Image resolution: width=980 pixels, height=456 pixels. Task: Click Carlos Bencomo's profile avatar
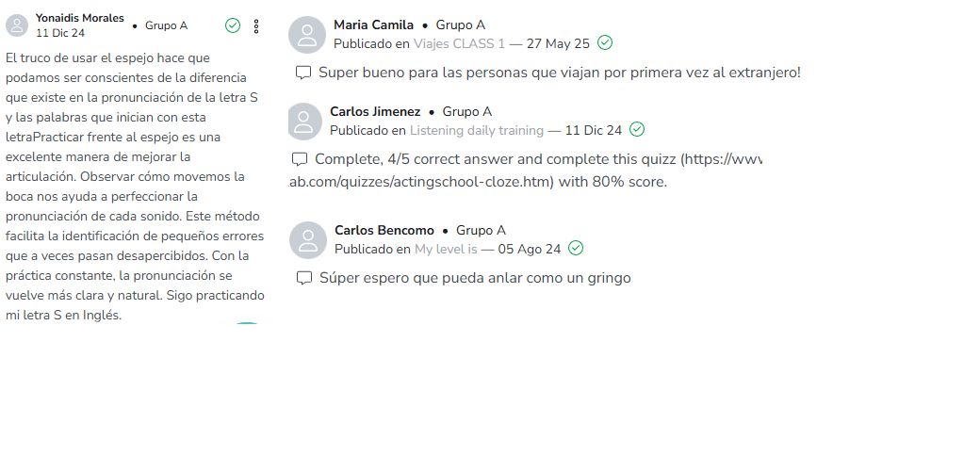[x=307, y=239]
